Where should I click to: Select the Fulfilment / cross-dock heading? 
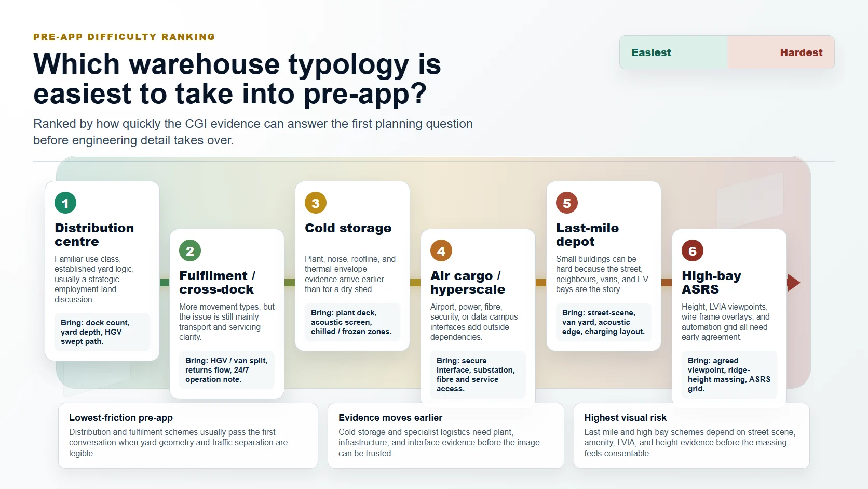tap(218, 283)
